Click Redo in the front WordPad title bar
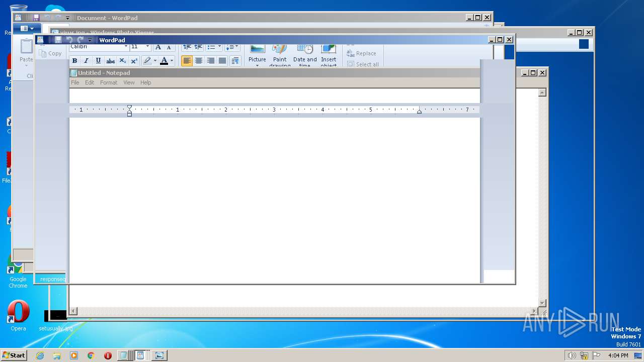Screen dimensions: 644x362 (x=80, y=40)
